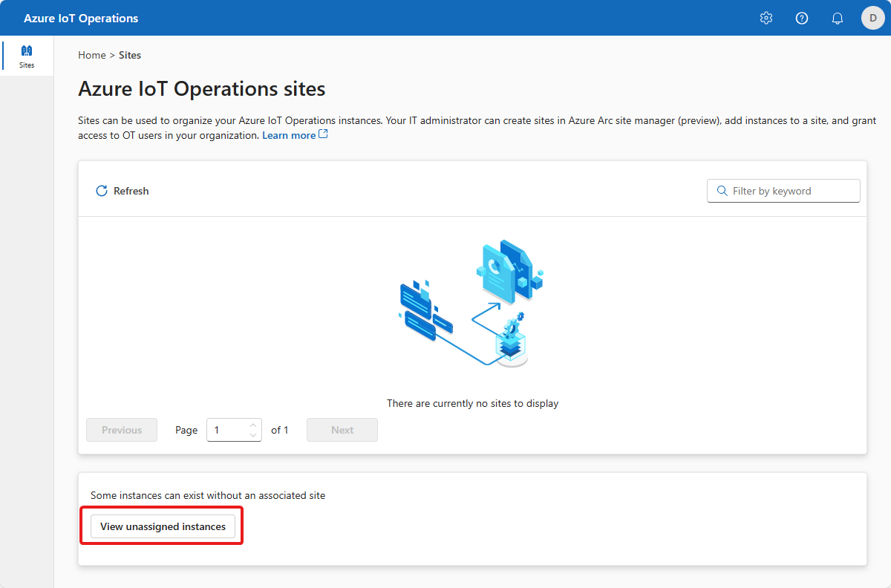Show notifications via the bell icon
Screen dimensions: 891x588
[838, 18]
